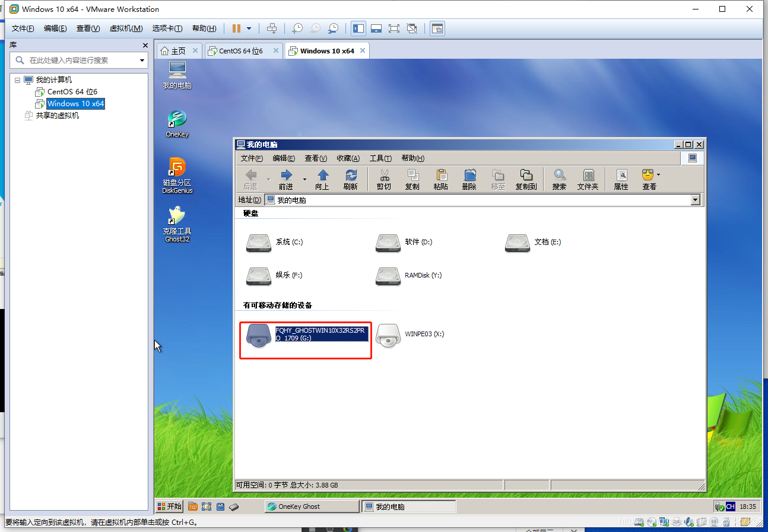Click the 前进 forward button

pyautogui.click(x=286, y=179)
